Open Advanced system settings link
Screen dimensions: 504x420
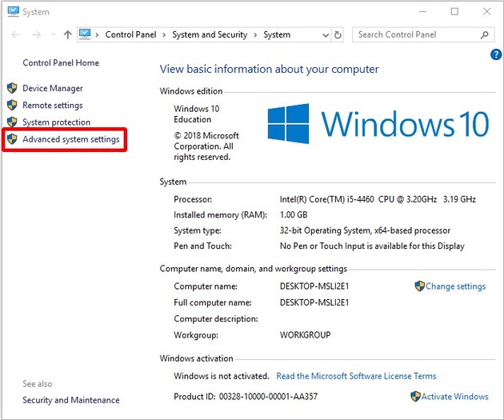[x=71, y=139]
